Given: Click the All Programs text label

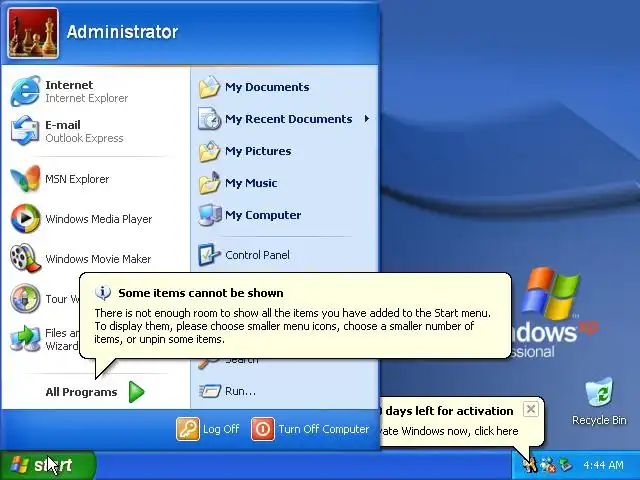Looking at the screenshot, I should point(81,392).
